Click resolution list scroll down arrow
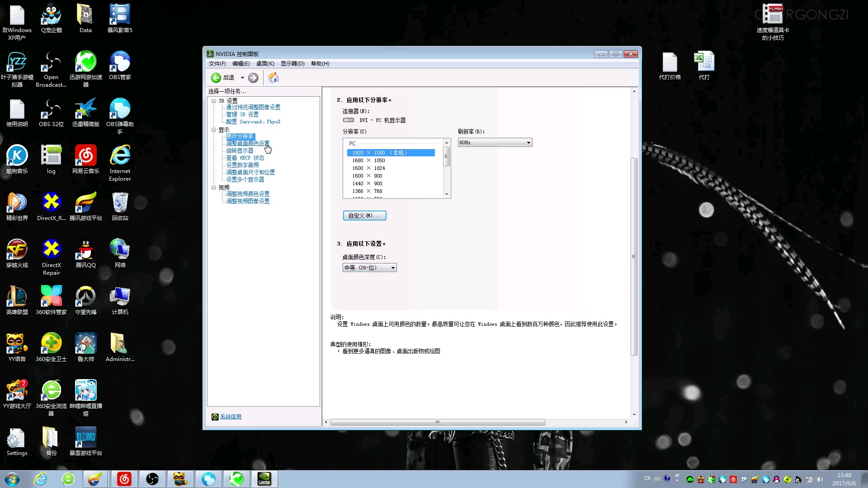The width and height of the screenshot is (868, 488). click(447, 194)
